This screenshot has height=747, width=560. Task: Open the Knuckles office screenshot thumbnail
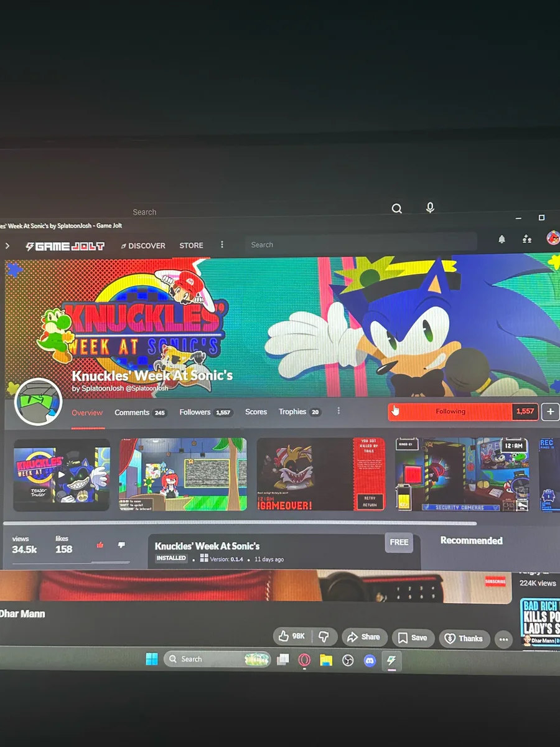[x=183, y=474]
